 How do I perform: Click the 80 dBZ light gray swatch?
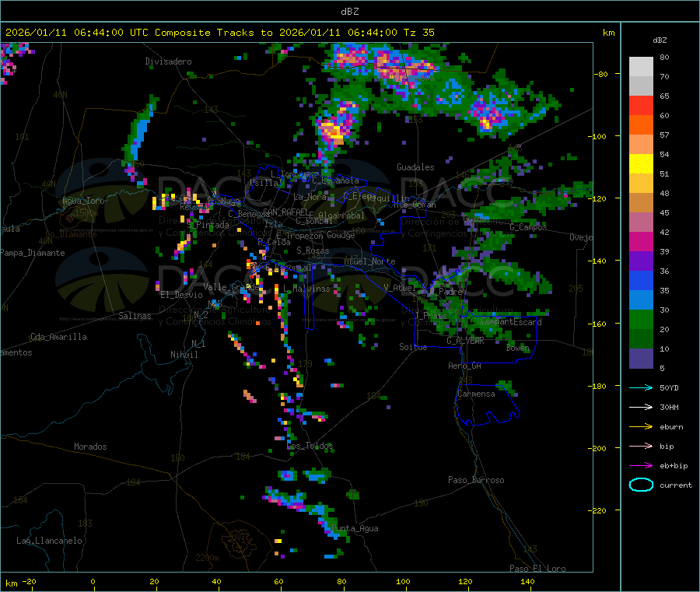pos(641,67)
